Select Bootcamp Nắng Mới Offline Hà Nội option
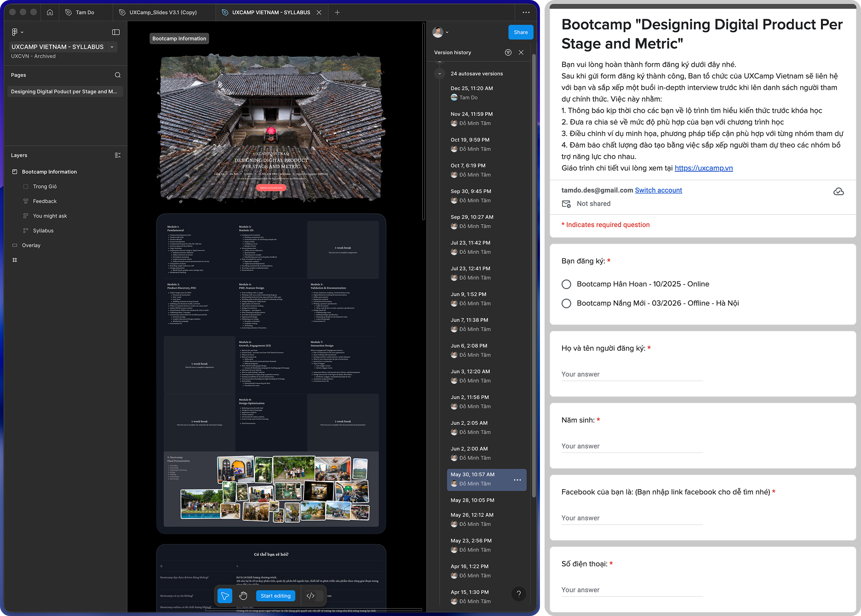This screenshot has width=861, height=616. click(x=567, y=303)
